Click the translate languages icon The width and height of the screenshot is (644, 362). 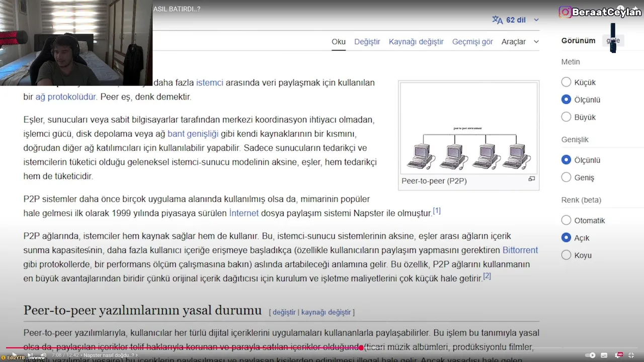(497, 20)
